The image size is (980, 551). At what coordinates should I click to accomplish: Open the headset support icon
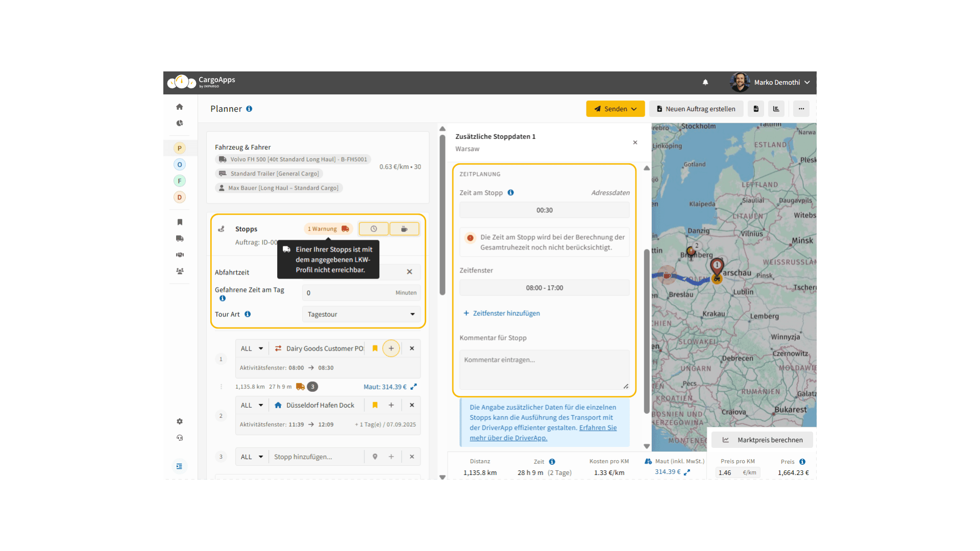pos(180,438)
